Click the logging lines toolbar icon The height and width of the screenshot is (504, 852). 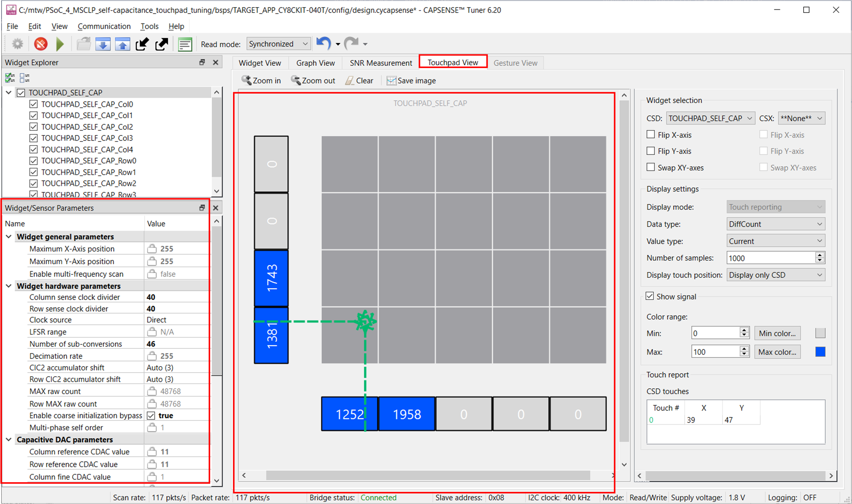tap(185, 44)
